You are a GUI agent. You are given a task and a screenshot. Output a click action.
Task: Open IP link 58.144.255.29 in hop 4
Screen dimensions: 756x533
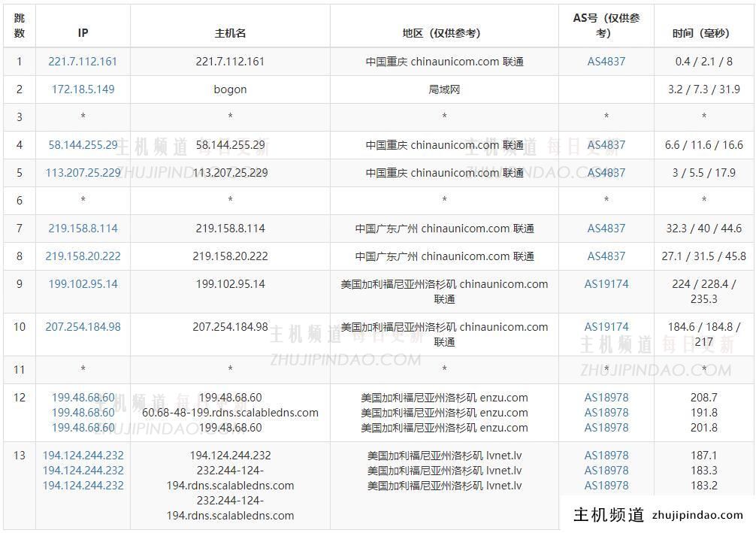(x=83, y=144)
